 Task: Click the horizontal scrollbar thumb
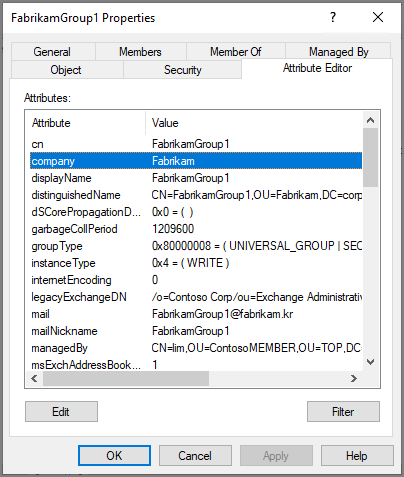pyautogui.click(x=126, y=378)
